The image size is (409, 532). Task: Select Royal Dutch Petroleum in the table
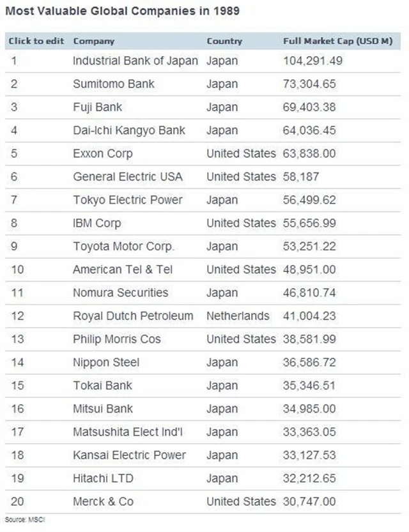(133, 315)
